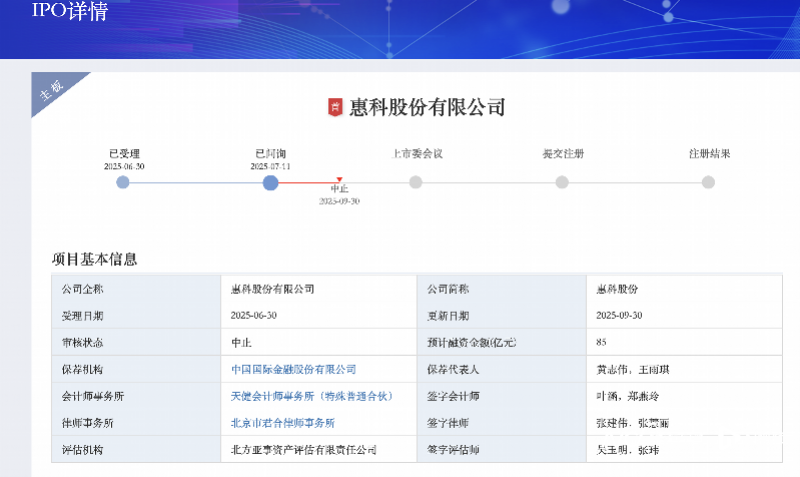The image size is (800, 477).
Task: Click the 已受理 stage label text
Action: point(126,154)
